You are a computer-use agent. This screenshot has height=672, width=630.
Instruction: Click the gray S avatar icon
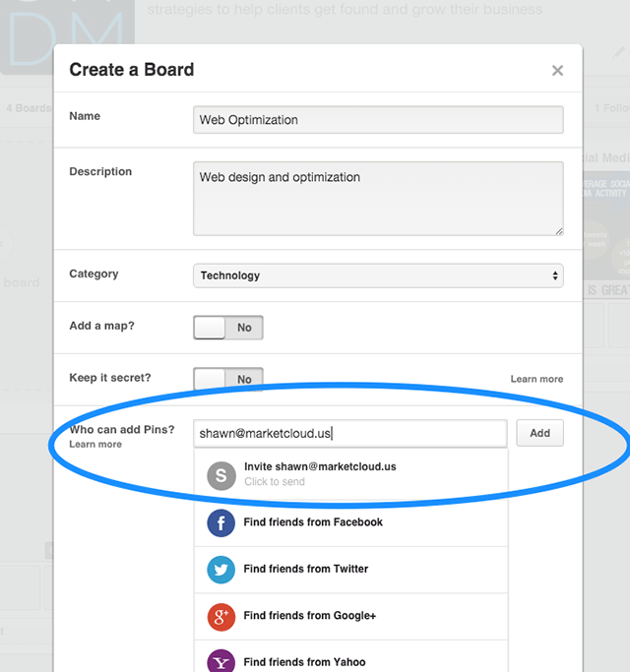click(220, 476)
